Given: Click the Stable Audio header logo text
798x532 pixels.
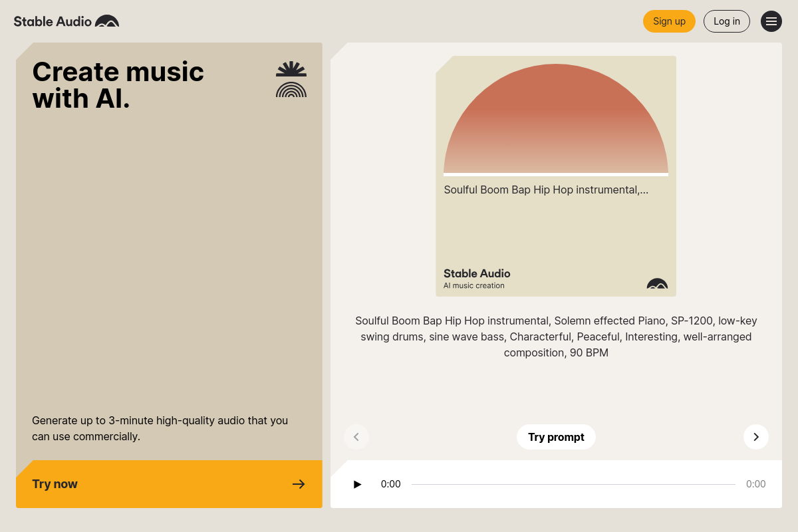Looking at the screenshot, I should pos(53,21).
